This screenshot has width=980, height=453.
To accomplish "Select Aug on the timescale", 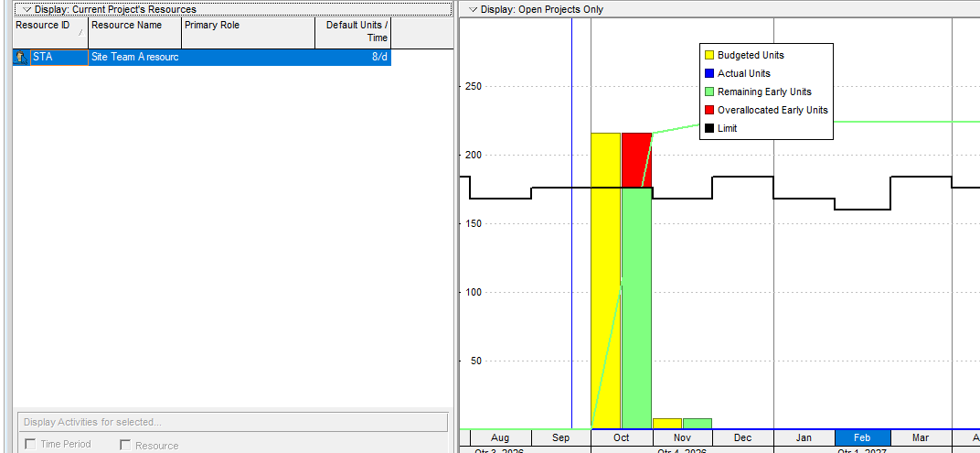I will pos(501,438).
